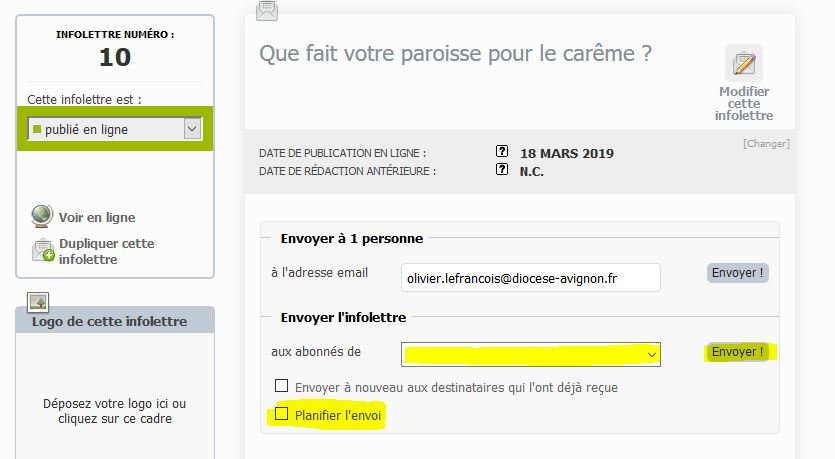Click the Modifier cette infolettre pencil icon
Image resolution: width=835 pixels, height=459 pixels.
pos(744,63)
